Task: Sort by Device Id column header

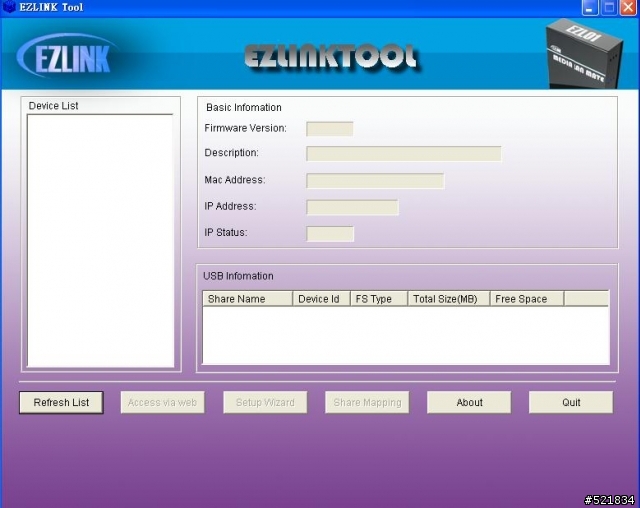Action: click(x=321, y=299)
